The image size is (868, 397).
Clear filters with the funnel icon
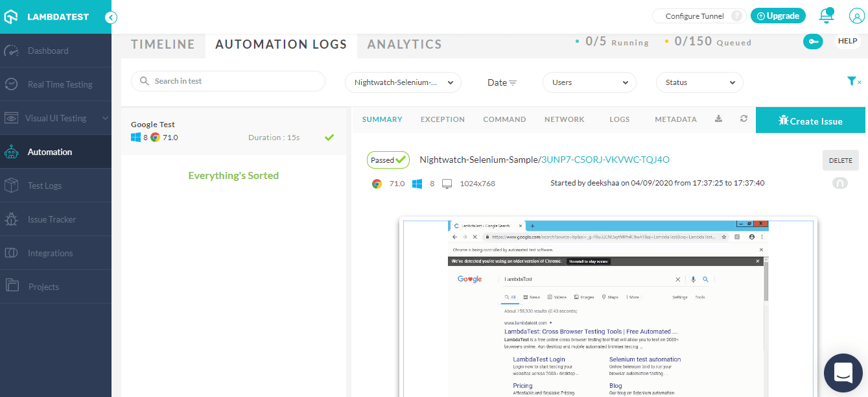pyautogui.click(x=853, y=81)
